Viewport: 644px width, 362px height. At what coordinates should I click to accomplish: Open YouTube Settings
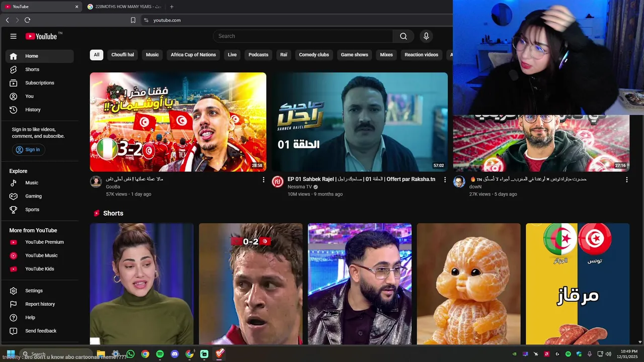click(39, 291)
